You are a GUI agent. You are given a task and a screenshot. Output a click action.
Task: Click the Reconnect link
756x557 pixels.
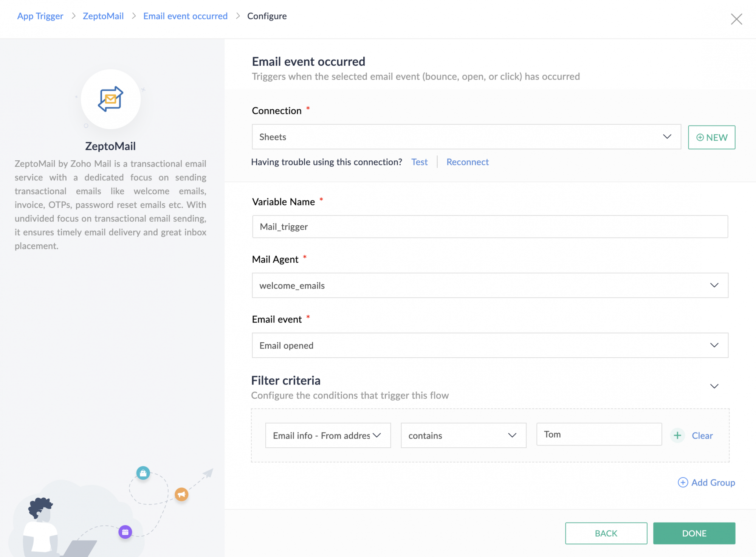coord(467,162)
